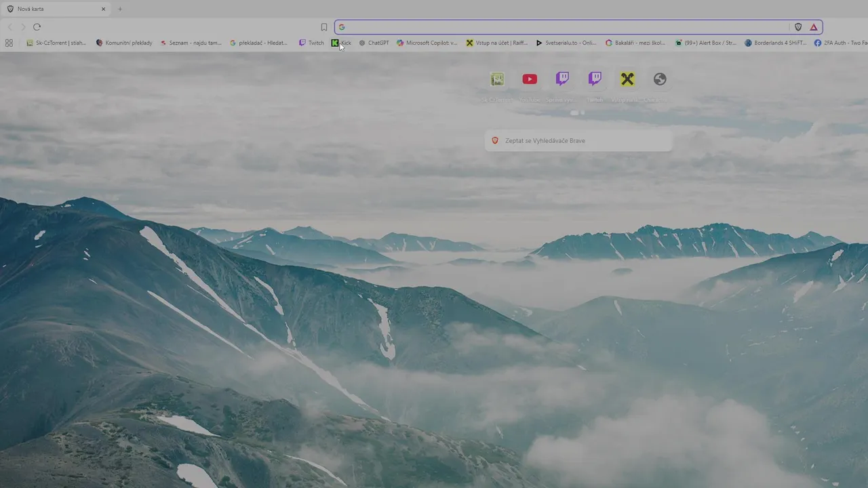Open the (99+) Alert Box bookmark
The height and width of the screenshot is (488, 868).
tap(706, 43)
